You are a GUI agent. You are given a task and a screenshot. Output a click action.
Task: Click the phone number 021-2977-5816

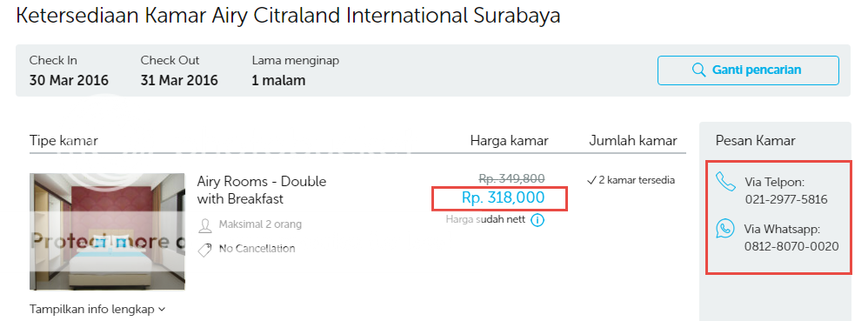pyautogui.click(x=786, y=199)
